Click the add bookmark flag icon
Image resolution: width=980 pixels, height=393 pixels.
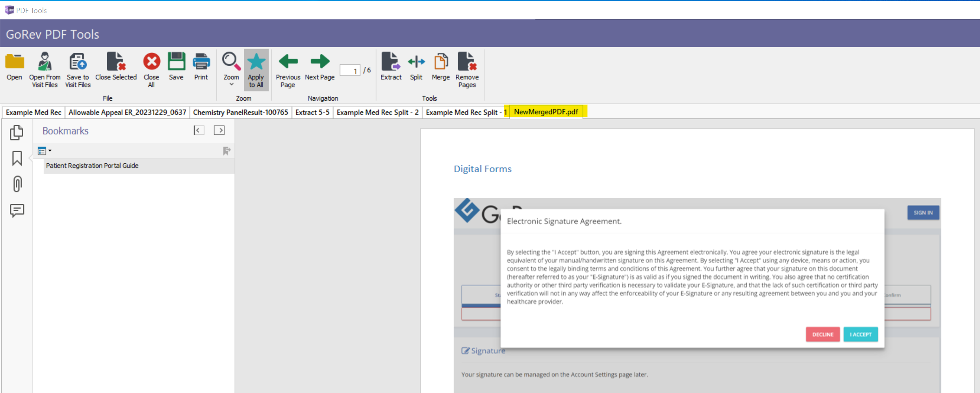[x=226, y=151]
